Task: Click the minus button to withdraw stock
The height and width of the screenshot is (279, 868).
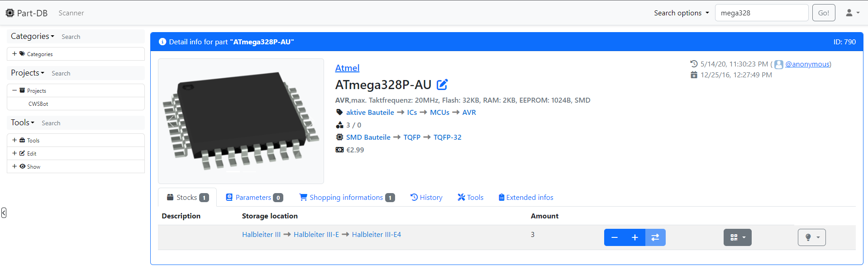Action: coord(614,237)
